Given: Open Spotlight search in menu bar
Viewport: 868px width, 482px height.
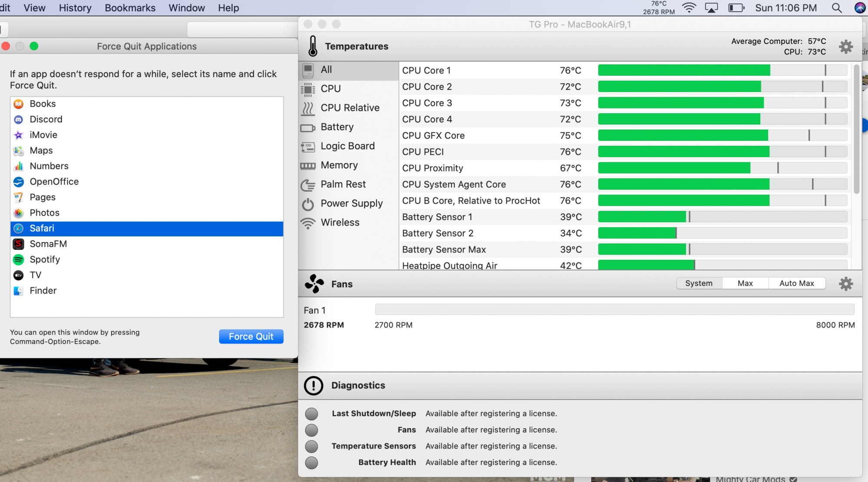Looking at the screenshot, I should click(836, 8).
